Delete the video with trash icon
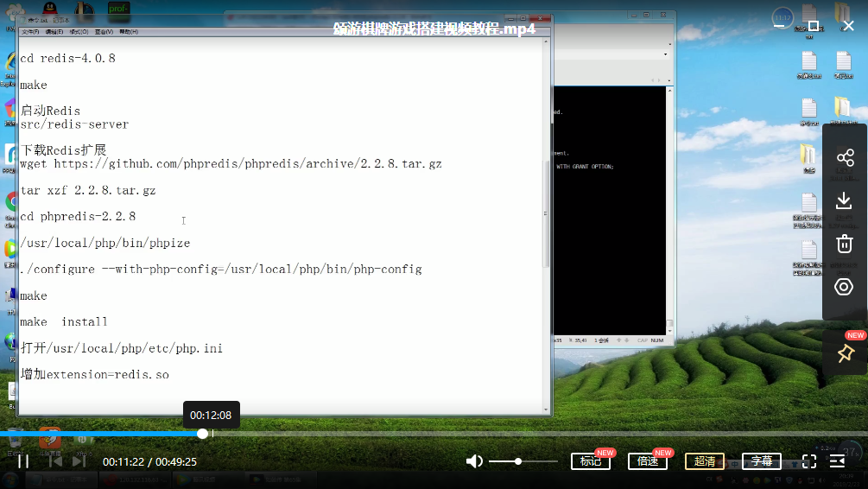 tap(845, 244)
